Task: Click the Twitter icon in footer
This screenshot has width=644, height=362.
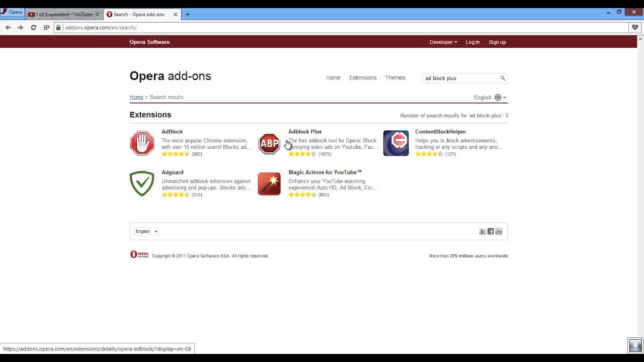Action: coord(482,231)
